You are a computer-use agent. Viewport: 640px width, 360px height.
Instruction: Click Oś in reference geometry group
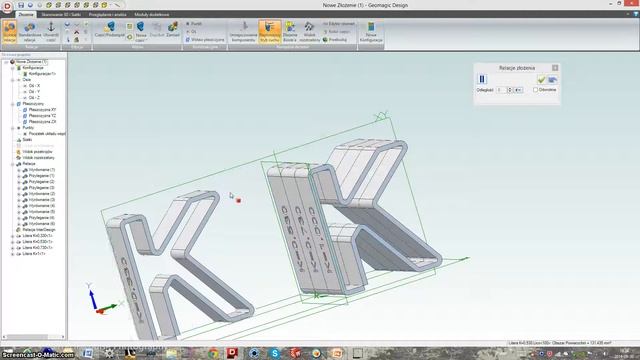click(x=191, y=32)
